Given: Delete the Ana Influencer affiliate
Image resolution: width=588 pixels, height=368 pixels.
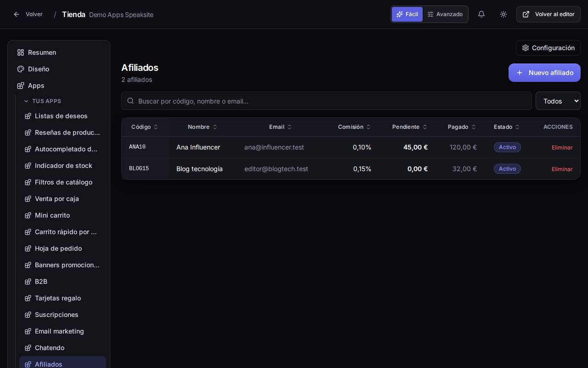Looking at the screenshot, I should tap(562, 148).
